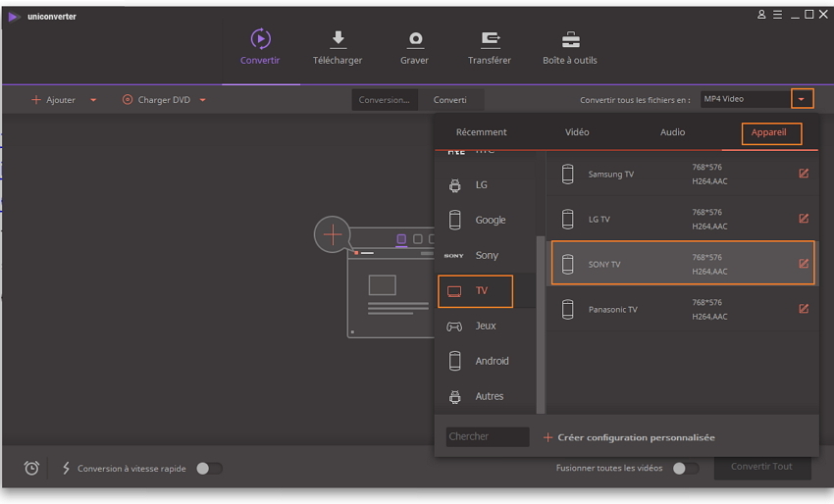The width and height of the screenshot is (834, 504).
Task: Choose Android device category
Action: 485,361
